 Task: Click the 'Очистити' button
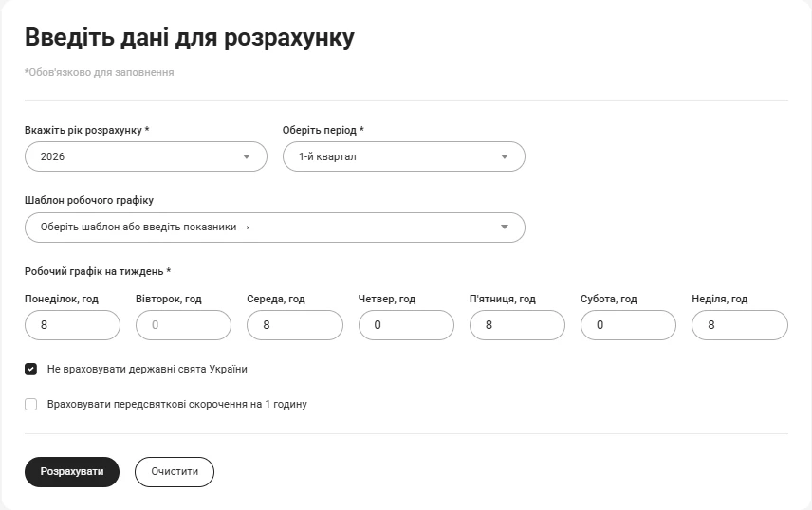(x=175, y=471)
